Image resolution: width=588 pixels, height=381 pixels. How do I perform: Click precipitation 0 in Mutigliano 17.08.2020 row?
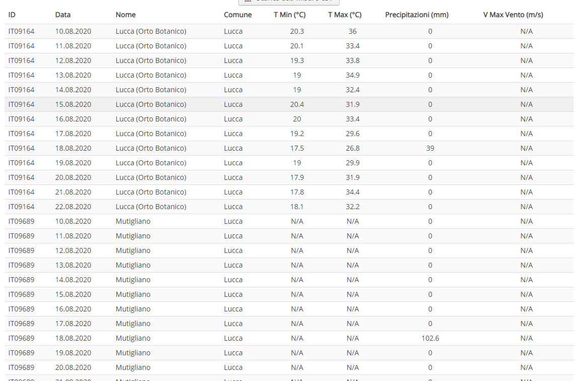(430, 324)
